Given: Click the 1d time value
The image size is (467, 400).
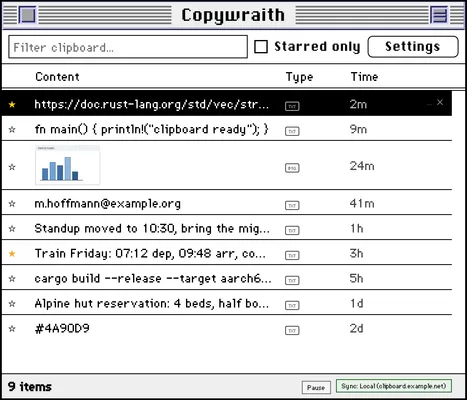Looking at the screenshot, I should point(356,304).
